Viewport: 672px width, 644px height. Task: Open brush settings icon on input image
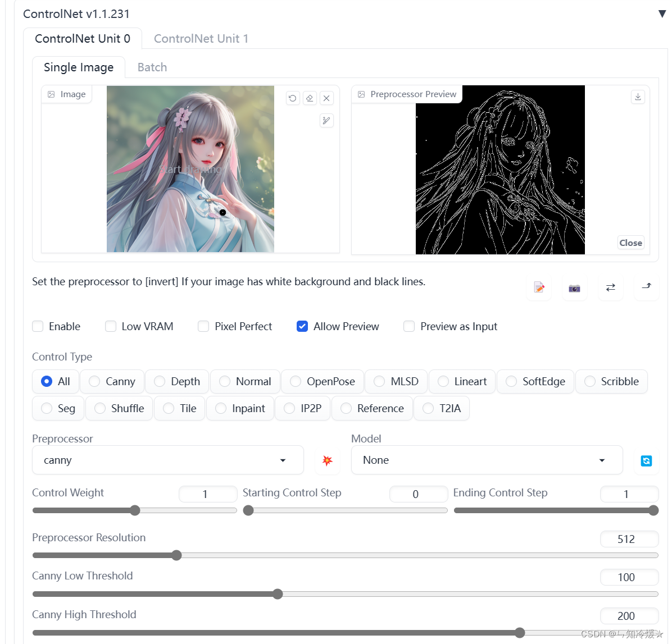pyautogui.click(x=326, y=120)
